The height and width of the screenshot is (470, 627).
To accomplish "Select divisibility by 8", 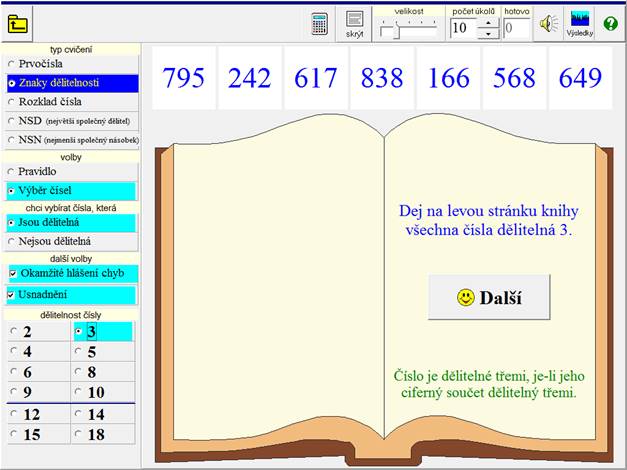I will (x=103, y=372).
